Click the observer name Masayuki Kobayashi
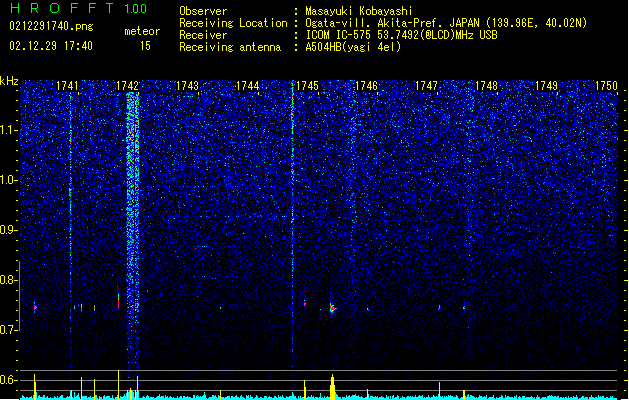629x400 pixels. click(359, 11)
